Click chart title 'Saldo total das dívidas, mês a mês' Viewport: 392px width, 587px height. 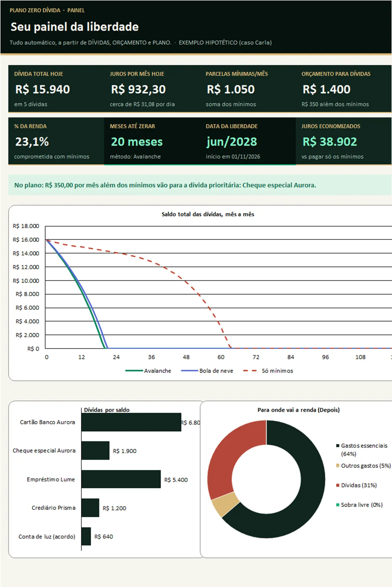pos(208,214)
